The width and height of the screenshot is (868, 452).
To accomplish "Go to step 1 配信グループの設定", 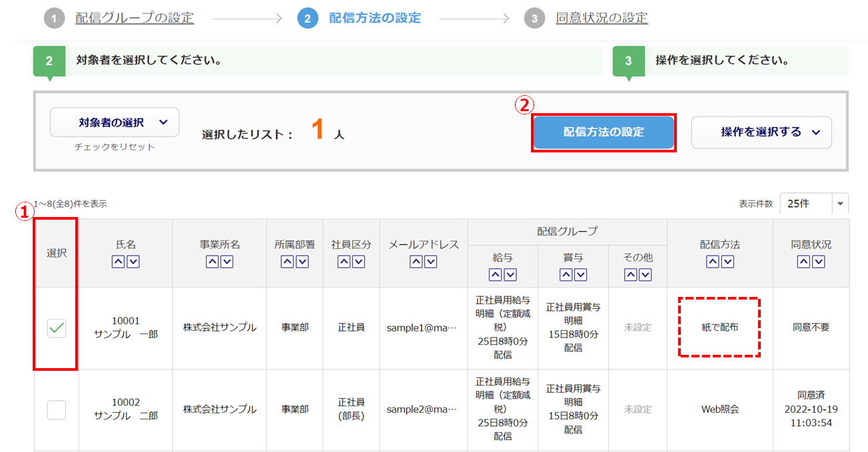I will [135, 18].
